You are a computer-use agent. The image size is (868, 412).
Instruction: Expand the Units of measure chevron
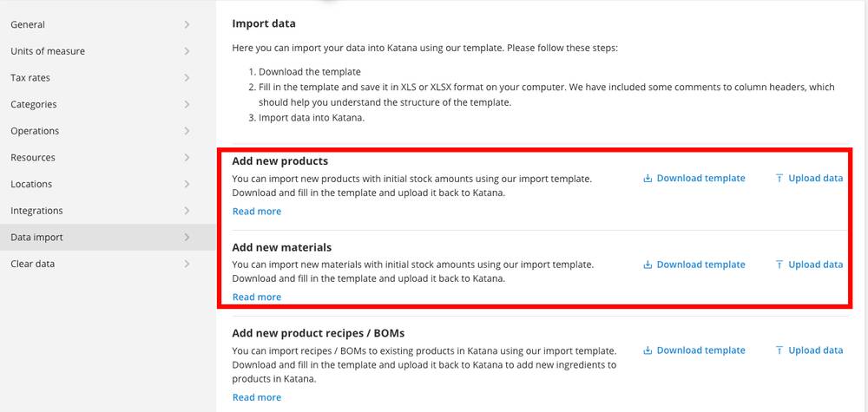coord(187,51)
